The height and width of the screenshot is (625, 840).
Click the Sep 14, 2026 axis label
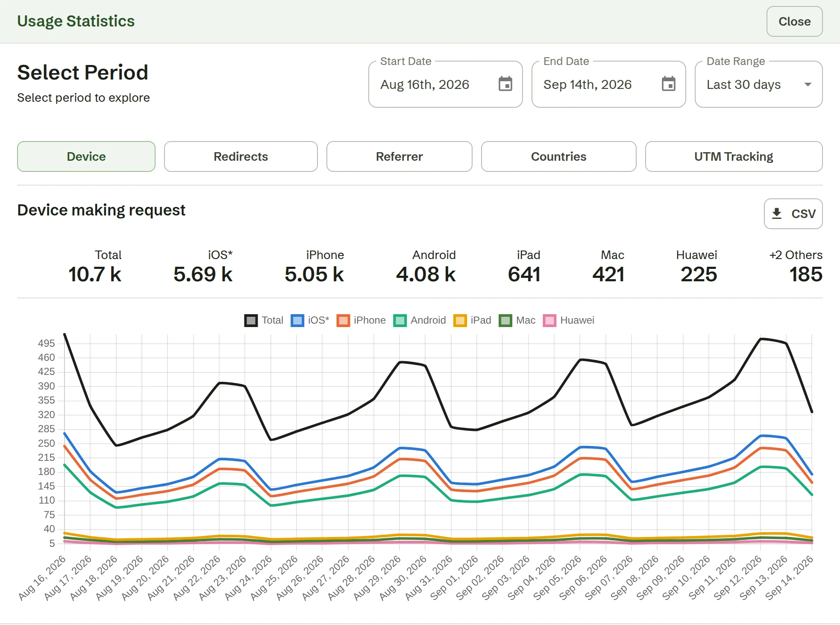coord(789,578)
